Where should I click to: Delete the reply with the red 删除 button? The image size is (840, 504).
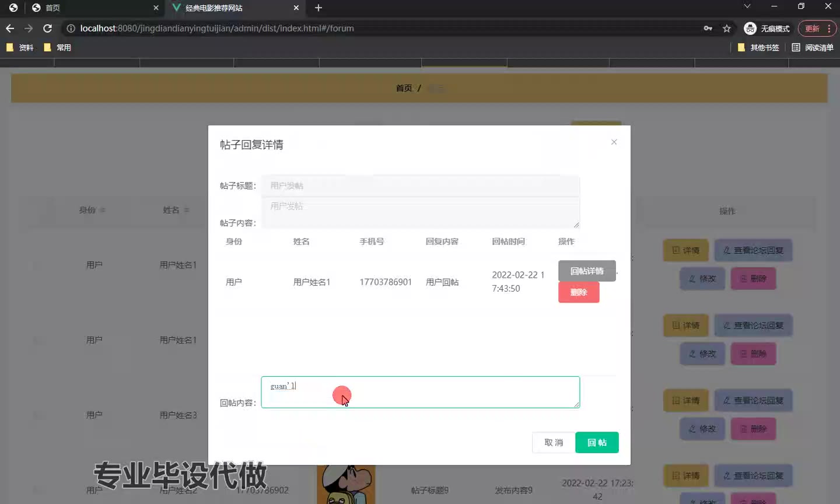point(579,292)
